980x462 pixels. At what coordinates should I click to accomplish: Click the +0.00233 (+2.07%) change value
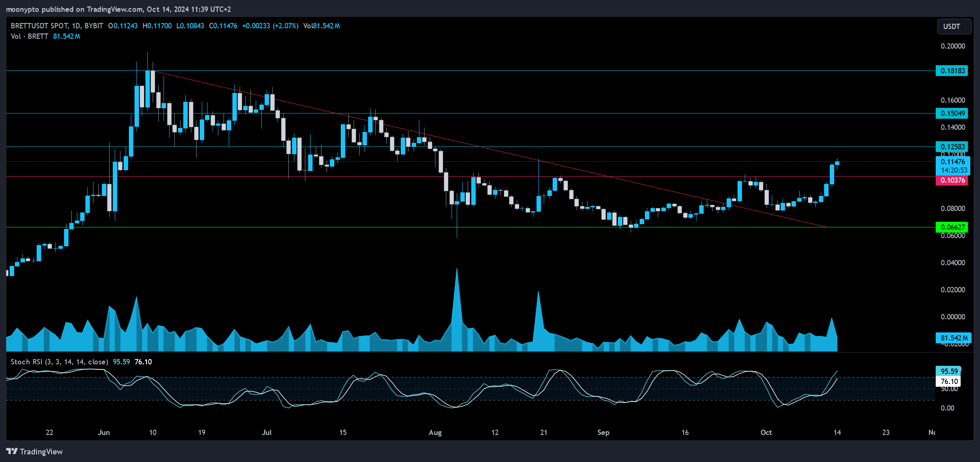coord(270,26)
